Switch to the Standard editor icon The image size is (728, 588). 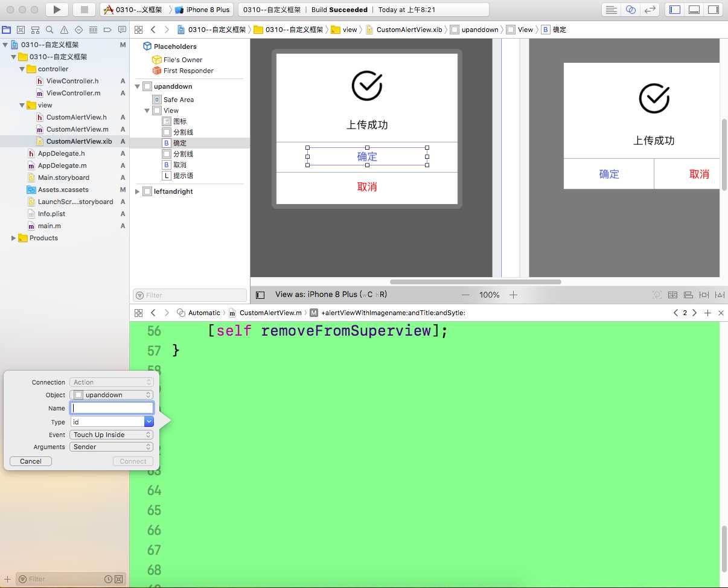tap(611, 10)
